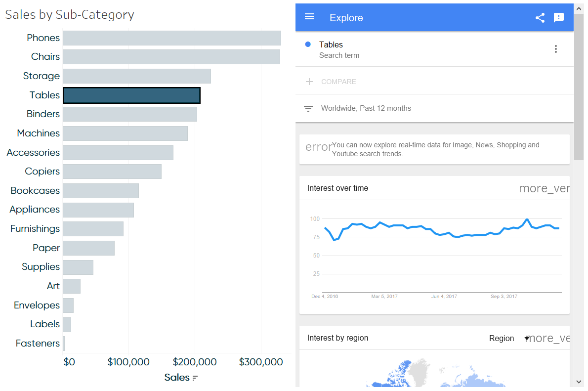
Task: Click the share icon in header
Action: [x=540, y=18]
